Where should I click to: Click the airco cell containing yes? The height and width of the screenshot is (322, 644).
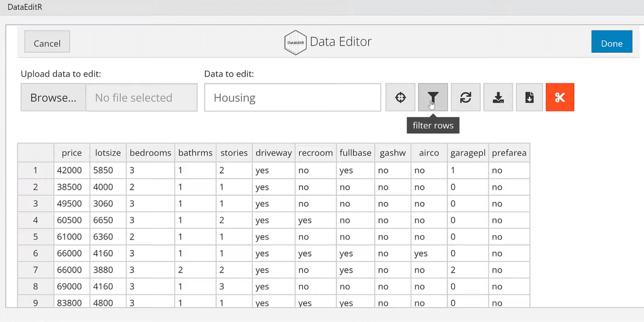429,253
